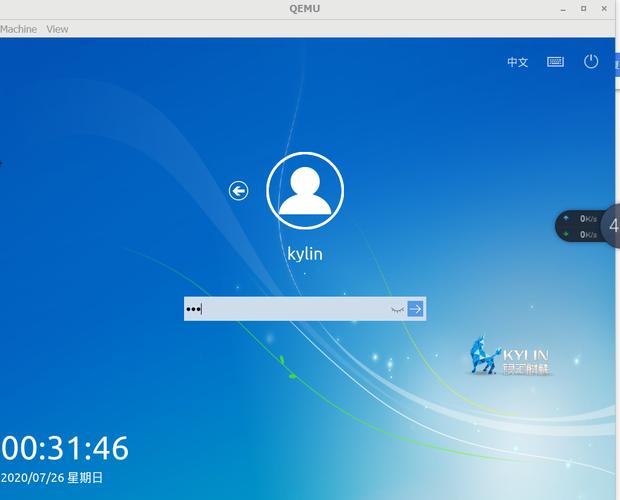Viewport: 620px width, 500px height.
Task: Open the on-screen virtual keyboard icon
Action: pyautogui.click(x=556, y=62)
